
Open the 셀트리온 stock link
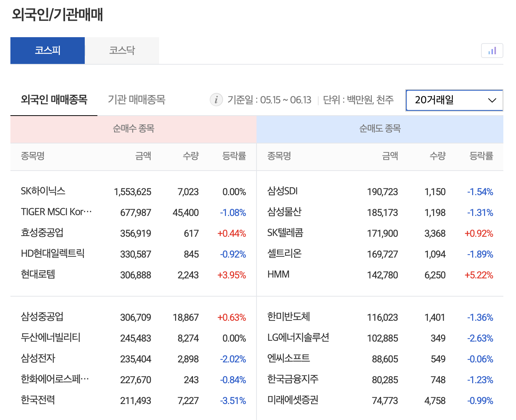284,253
